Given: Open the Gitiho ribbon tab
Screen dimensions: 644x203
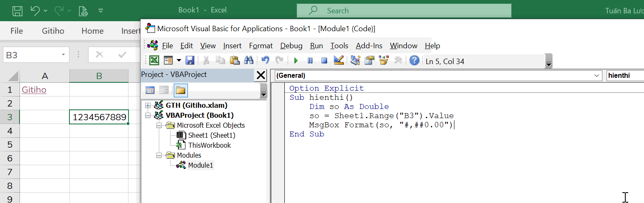Looking at the screenshot, I should click(52, 31).
